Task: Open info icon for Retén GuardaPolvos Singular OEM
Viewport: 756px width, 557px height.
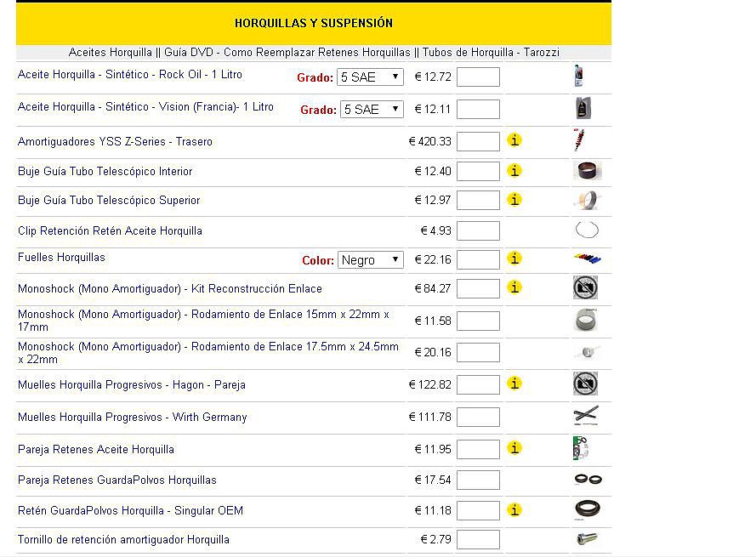Action: (x=514, y=509)
